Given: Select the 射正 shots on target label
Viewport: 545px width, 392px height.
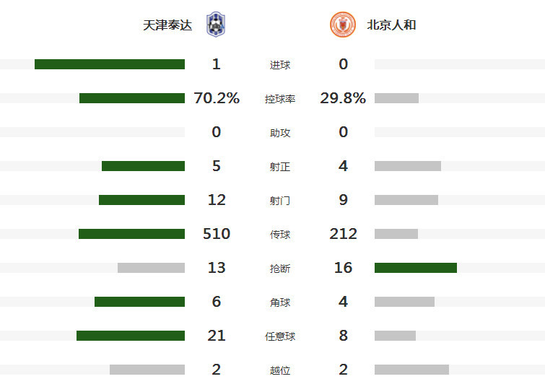Looking at the screenshot, I should click(x=280, y=167).
